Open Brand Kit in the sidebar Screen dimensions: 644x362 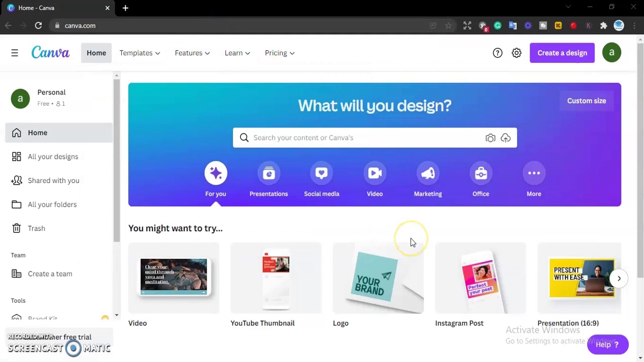coord(58,318)
